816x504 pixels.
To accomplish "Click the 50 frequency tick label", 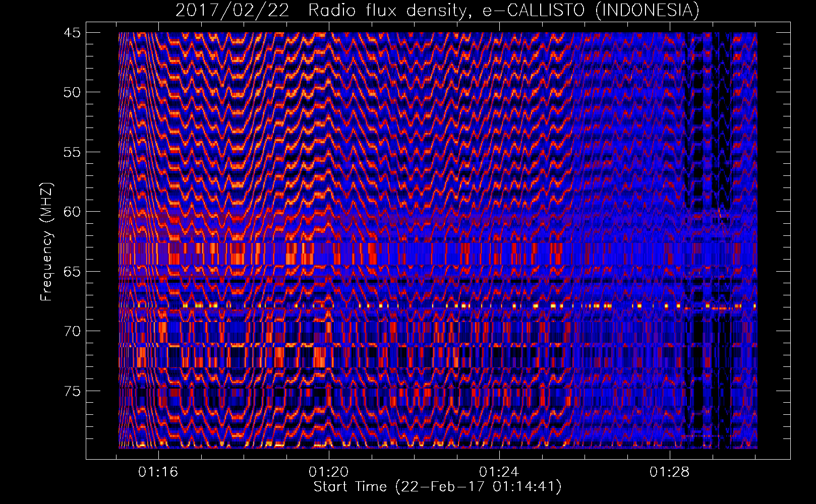I will click(72, 92).
